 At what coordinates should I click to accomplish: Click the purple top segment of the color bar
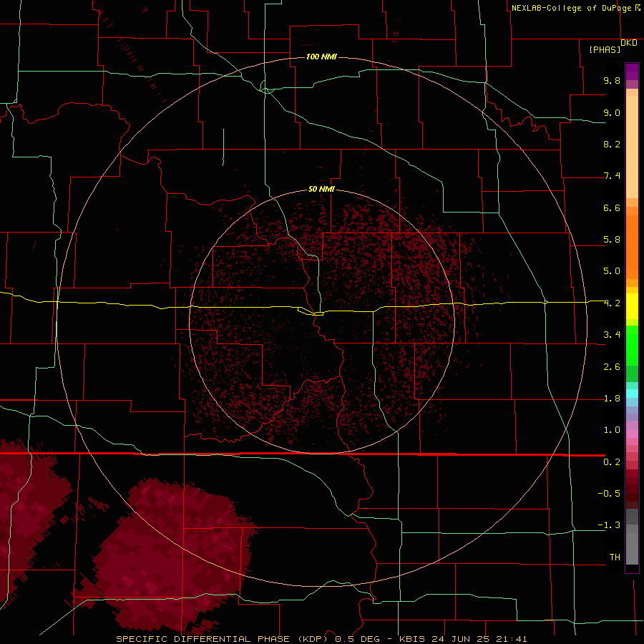tap(632, 72)
